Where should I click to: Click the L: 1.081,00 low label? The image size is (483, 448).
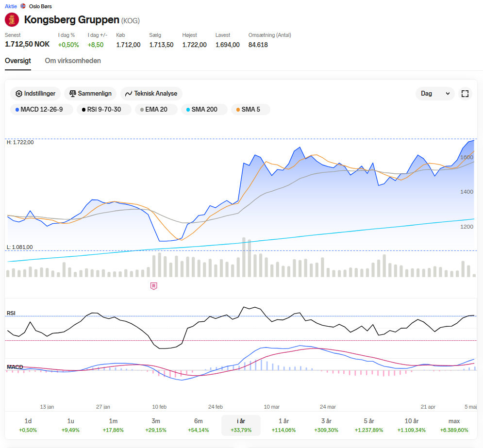click(20, 247)
